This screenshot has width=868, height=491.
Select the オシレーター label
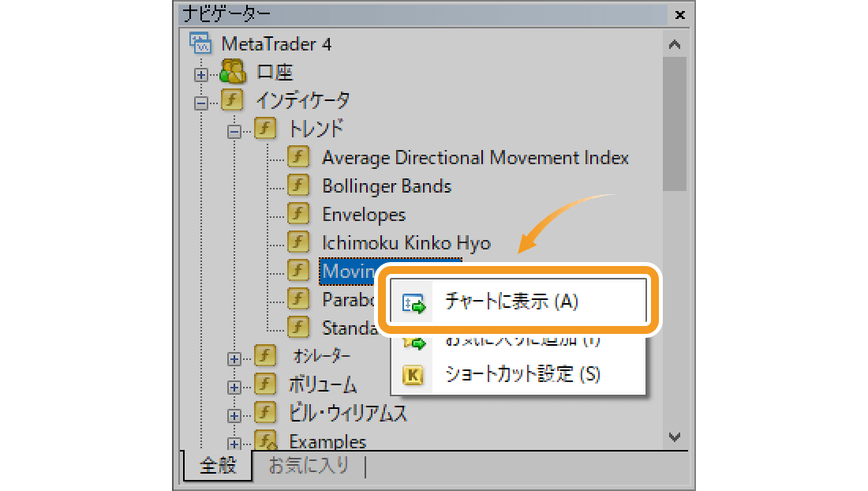(322, 356)
